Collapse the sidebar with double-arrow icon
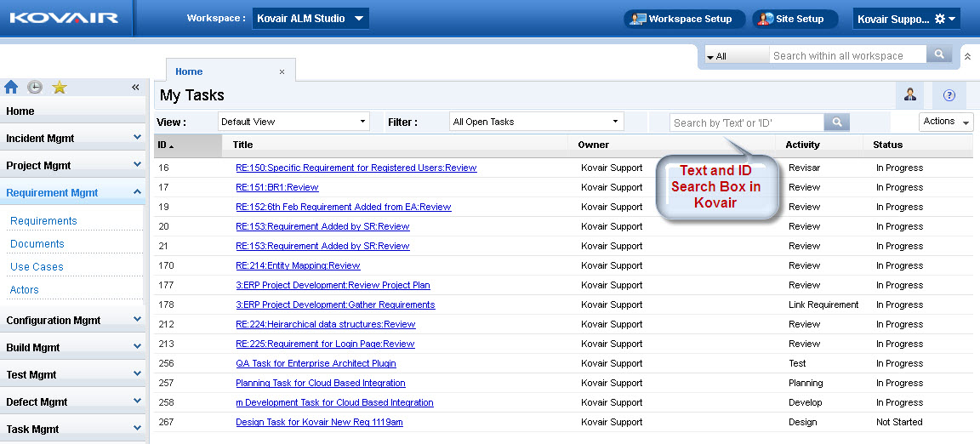Screen dimensions: 980x444 pos(135,87)
